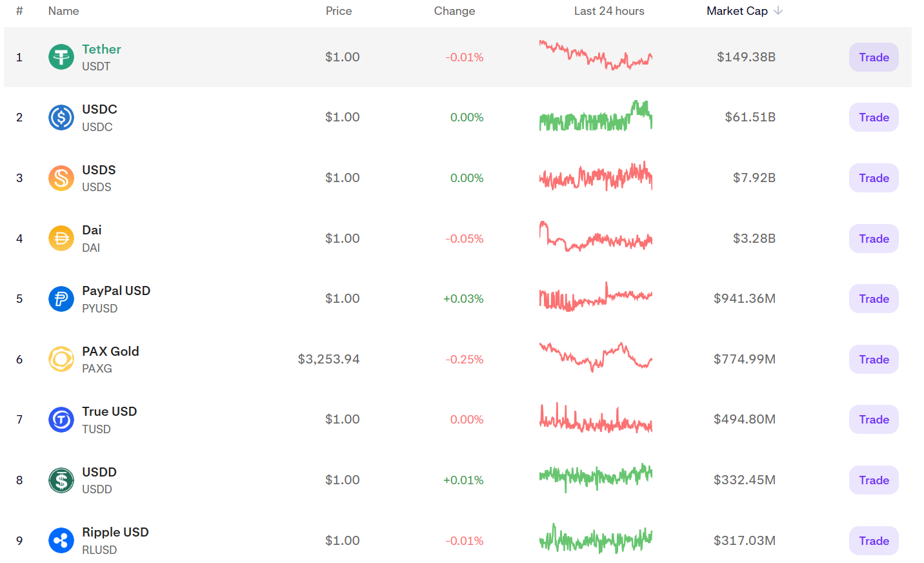The width and height of the screenshot is (924, 563).
Task: Click the USDC coin logo icon
Action: 61,118
